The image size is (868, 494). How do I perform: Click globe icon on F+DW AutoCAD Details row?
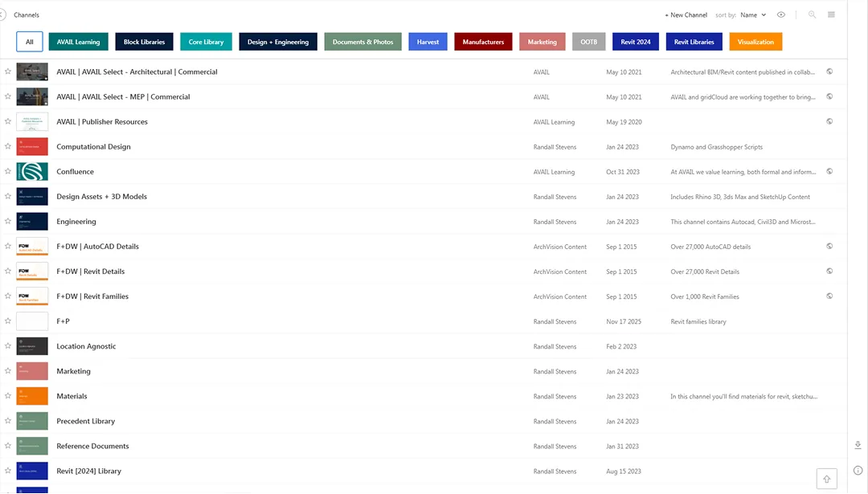tap(829, 246)
